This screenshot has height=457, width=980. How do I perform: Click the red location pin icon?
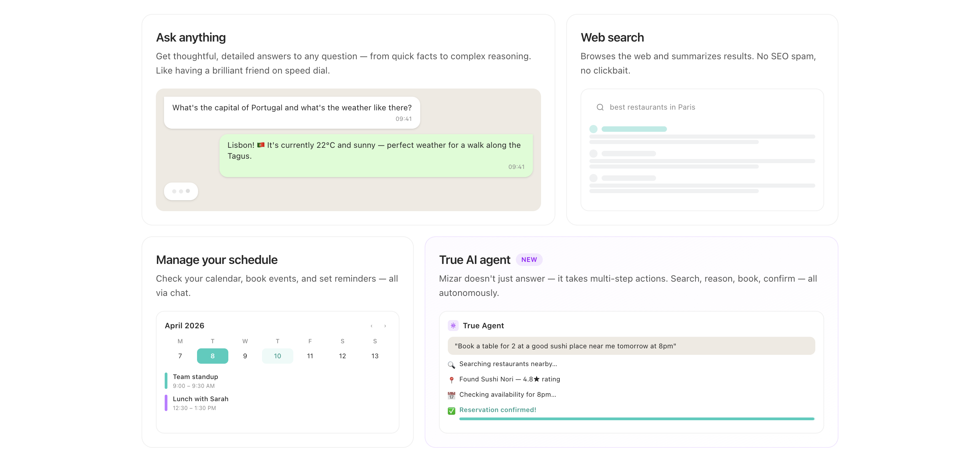click(x=451, y=380)
